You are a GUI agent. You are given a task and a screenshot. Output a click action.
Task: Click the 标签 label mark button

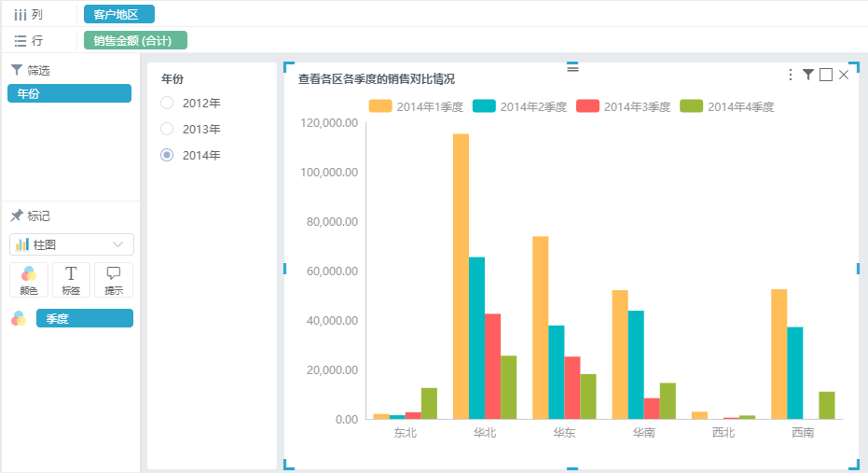[71, 280]
